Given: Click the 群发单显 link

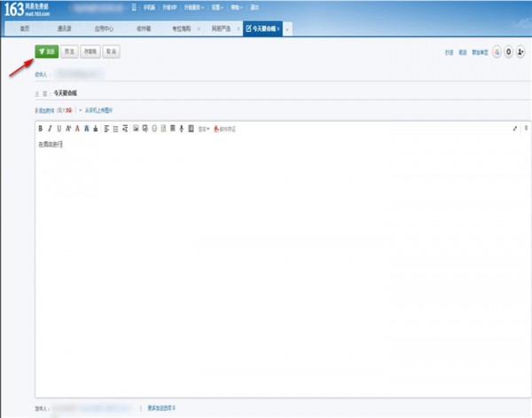Looking at the screenshot, I should pos(480,52).
